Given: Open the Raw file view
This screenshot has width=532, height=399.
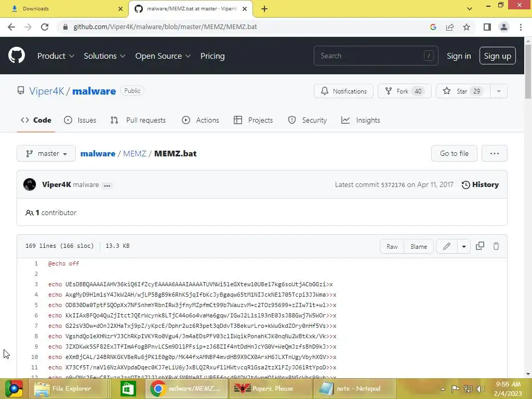Looking at the screenshot, I should click(x=392, y=247).
